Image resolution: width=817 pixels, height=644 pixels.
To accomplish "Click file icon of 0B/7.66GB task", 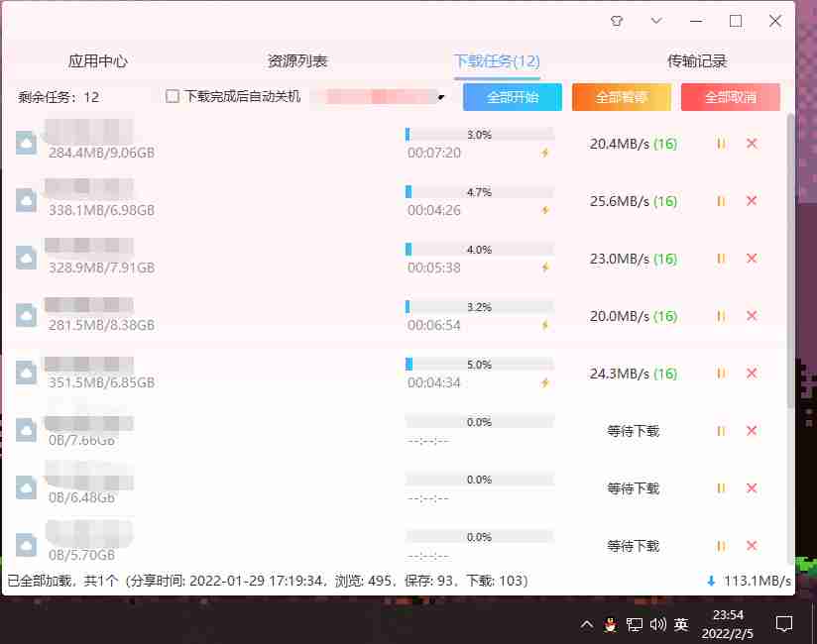I will (x=26, y=430).
